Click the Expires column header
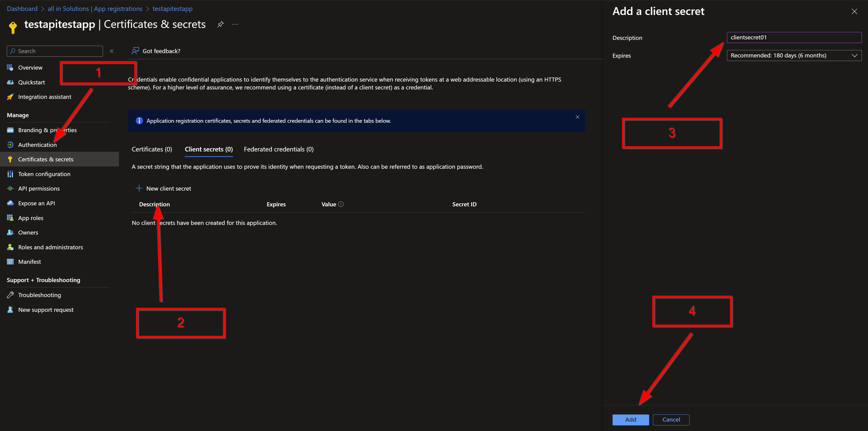868x431 pixels. pyautogui.click(x=276, y=204)
